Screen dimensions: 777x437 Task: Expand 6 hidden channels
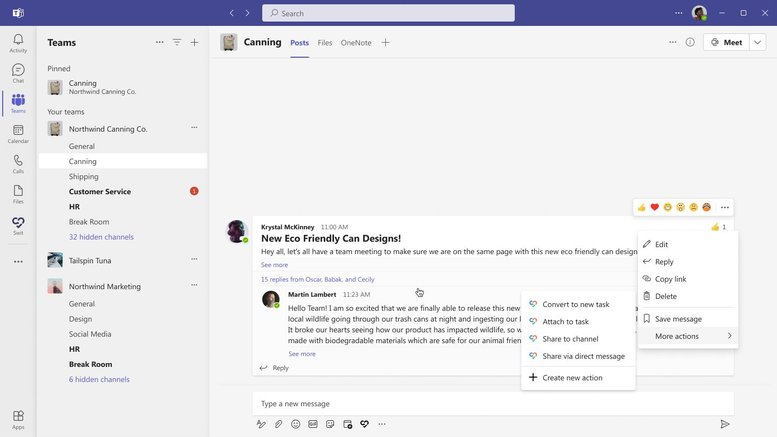(99, 379)
